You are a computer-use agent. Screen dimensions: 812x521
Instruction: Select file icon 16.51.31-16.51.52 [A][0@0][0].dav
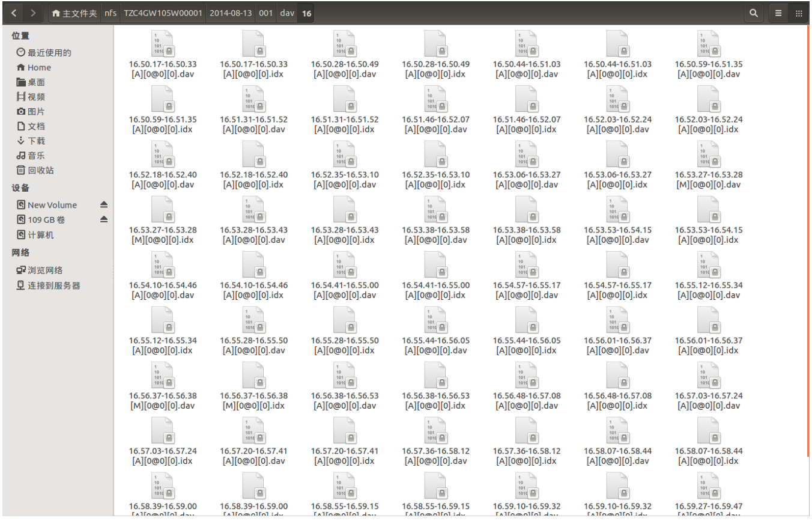(253, 99)
